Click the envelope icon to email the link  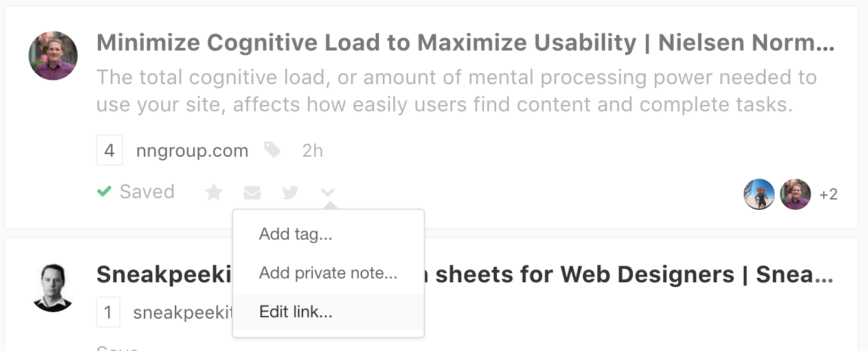point(252,192)
